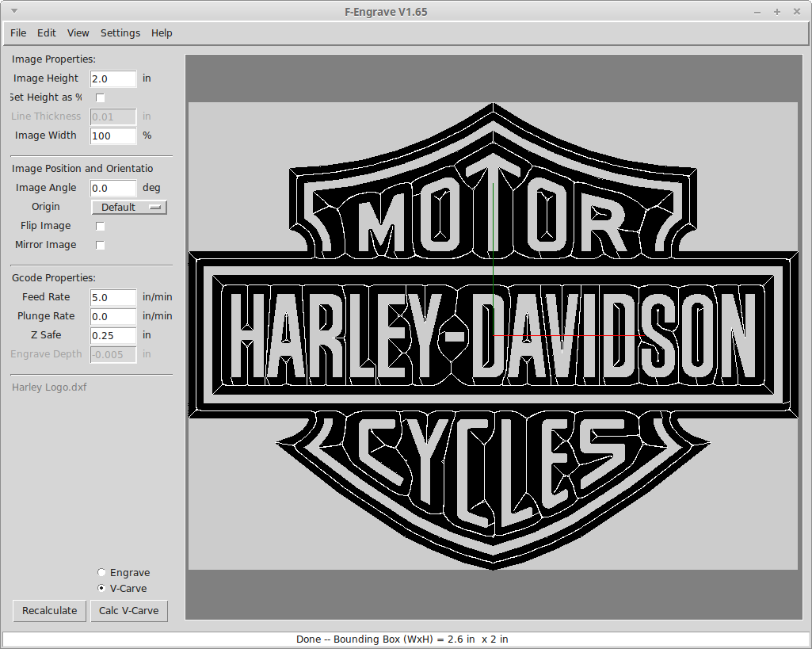The image size is (812, 649).
Task: Click the Calc V-Carve button
Action: click(129, 611)
